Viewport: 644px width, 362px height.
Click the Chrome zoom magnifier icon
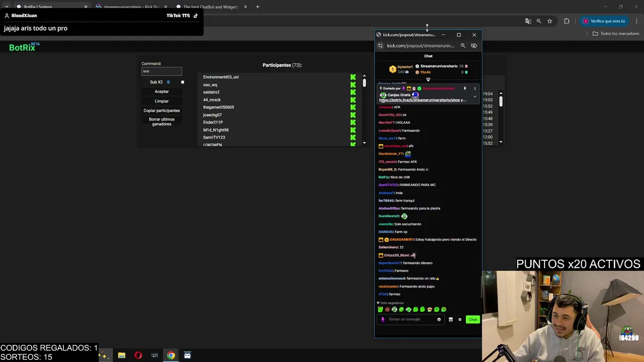(539, 21)
